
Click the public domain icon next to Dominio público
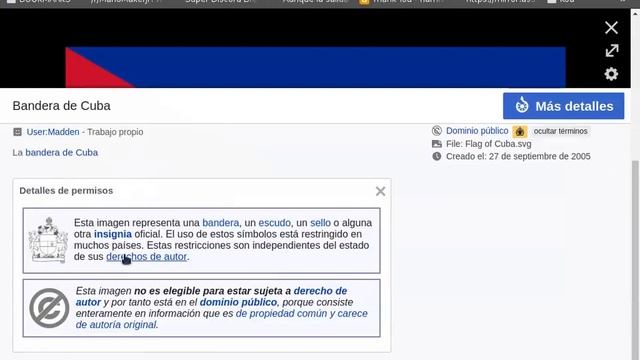click(x=437, y=131)
